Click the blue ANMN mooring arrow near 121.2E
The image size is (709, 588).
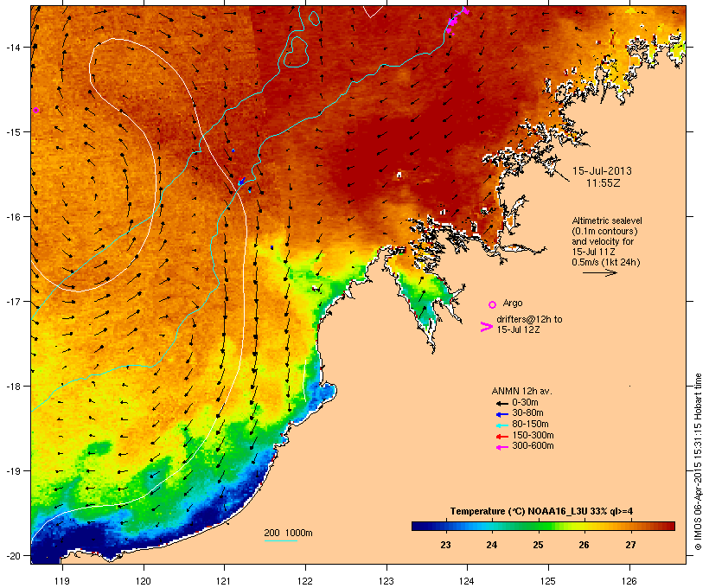point(241,182)
